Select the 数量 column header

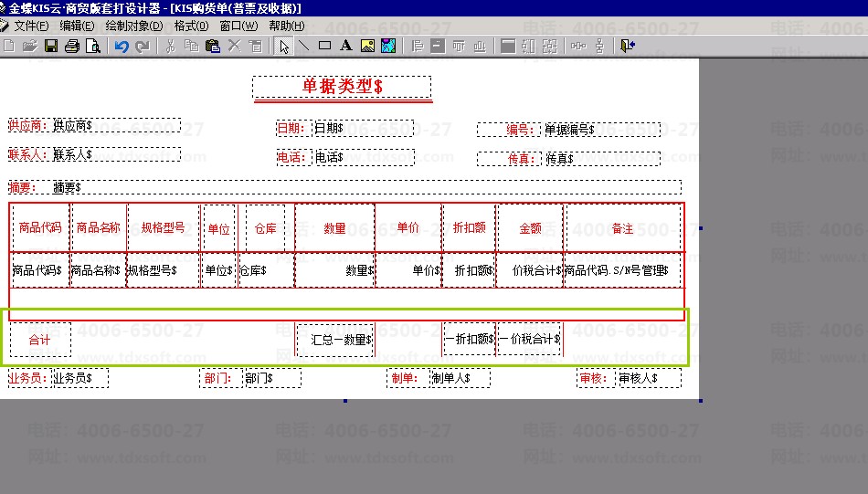click(x=335, y=228)
